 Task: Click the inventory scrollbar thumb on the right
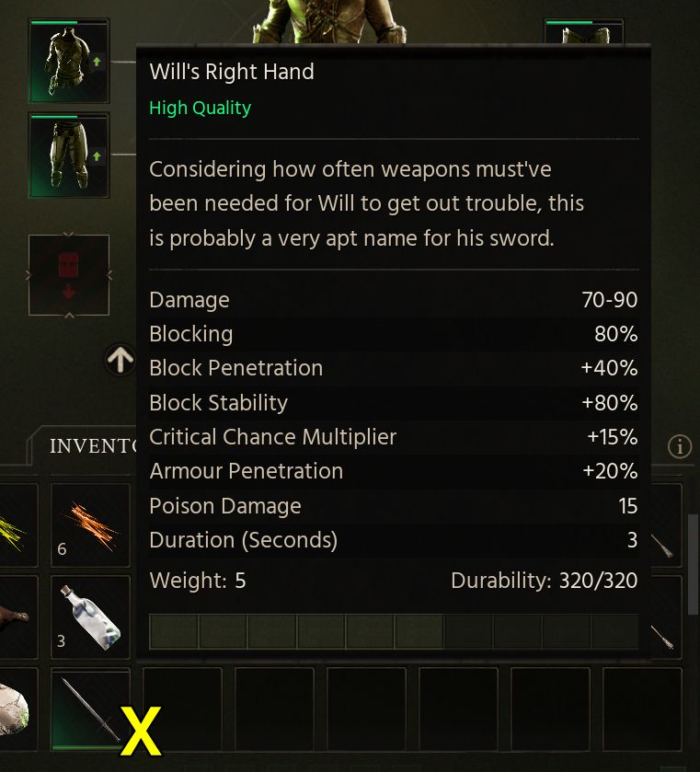tap(694, 564)
